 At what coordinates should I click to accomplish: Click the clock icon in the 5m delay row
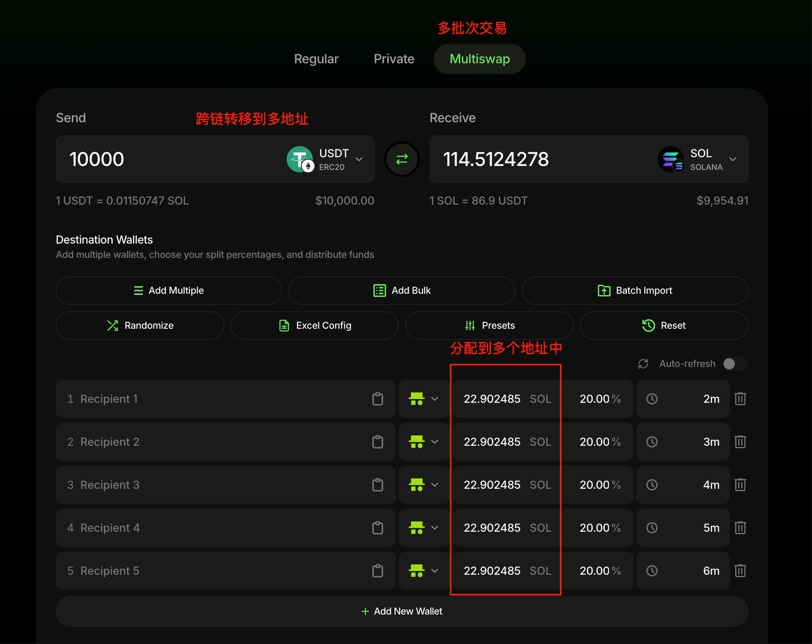(652, 528)
